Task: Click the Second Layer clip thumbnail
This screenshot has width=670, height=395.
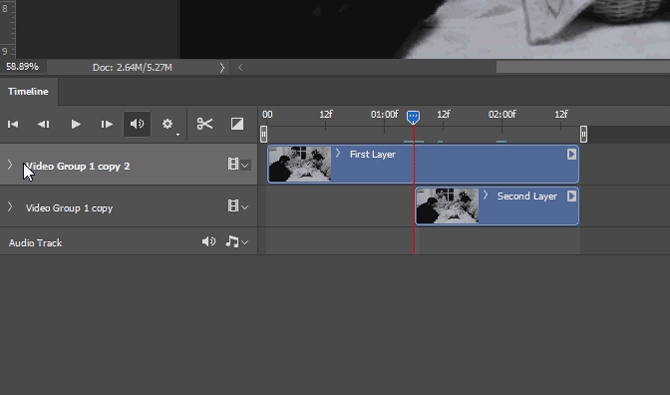Action: [x=447, y=206]
